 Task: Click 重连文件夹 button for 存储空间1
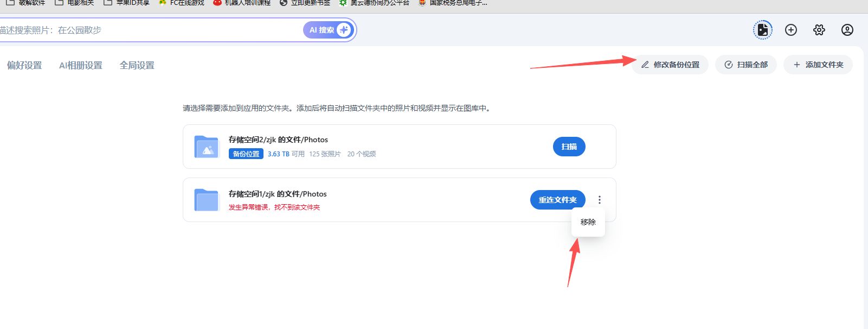558,200
